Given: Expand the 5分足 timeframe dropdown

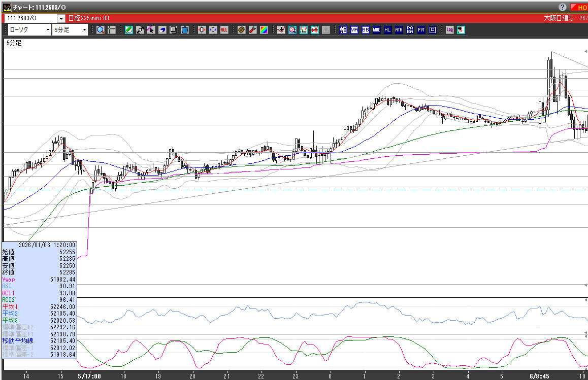Looking at the screenshot, I should tap(84, 30).
